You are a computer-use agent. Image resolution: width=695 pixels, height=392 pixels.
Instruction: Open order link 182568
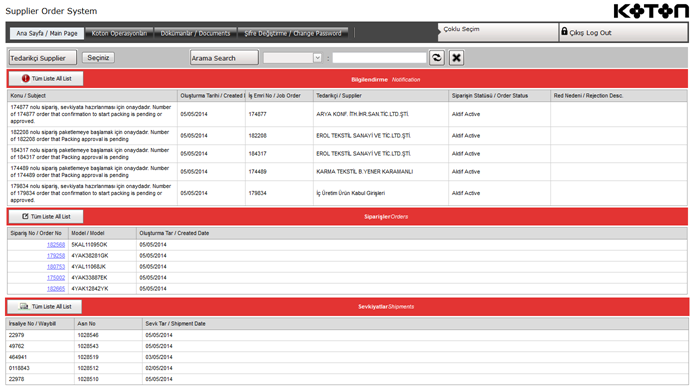pyautogui.click(x=56, y=245)
